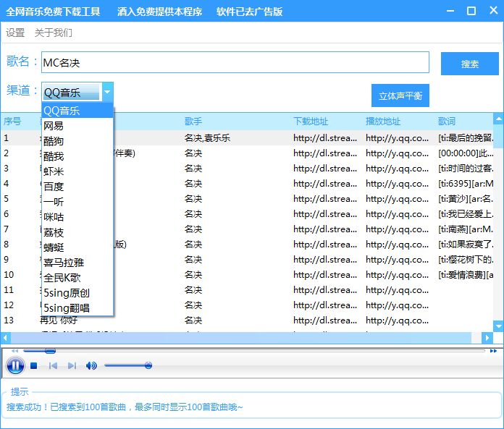This screenshot has height=429, width=504.
Task: Click row 7 lyrics cell [ti:南燕]
Action: point(466,229)
